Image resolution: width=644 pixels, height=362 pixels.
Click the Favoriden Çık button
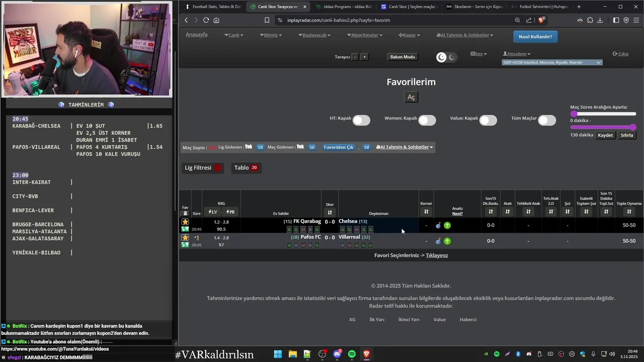click(339, 147)
